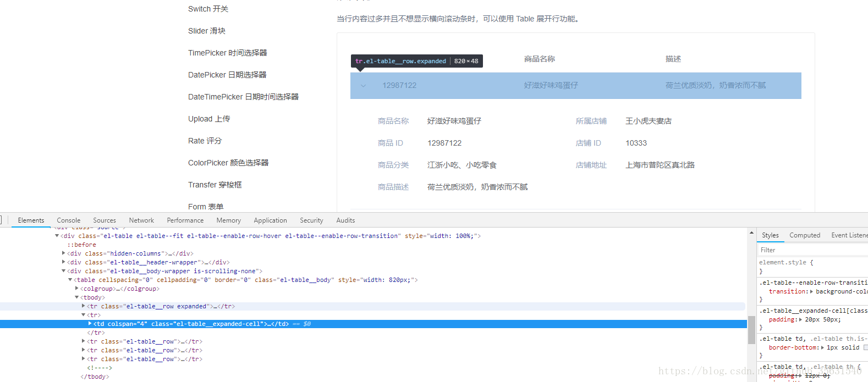Click the scrollbar up arrow in Elements panel
Image resolution: width=868 pixels, height=382 pixels.
point(751,233)
